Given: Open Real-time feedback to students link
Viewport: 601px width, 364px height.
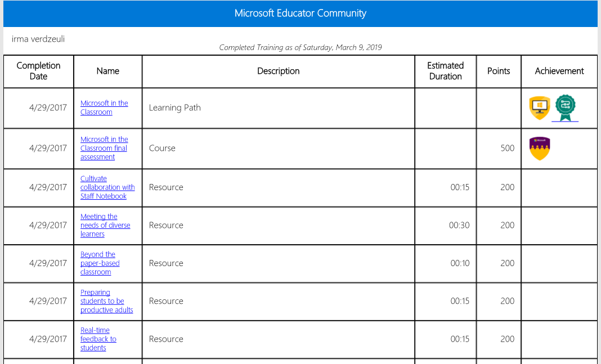Looking at the screenshot, I should 98,339.
